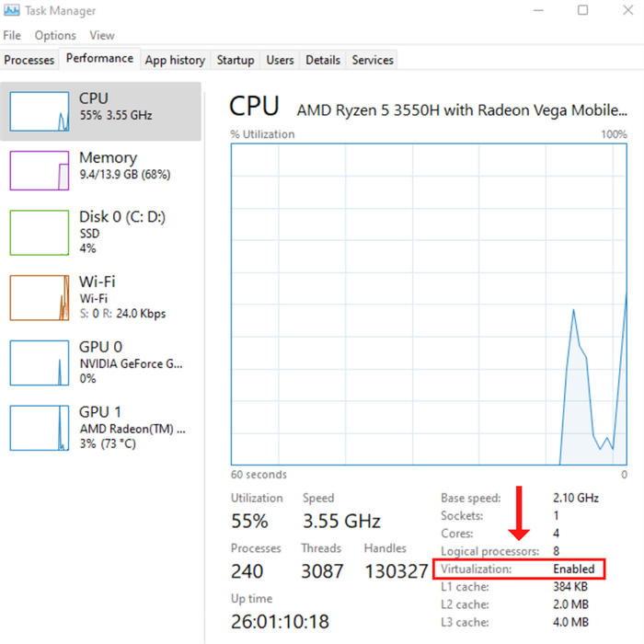Select the CPU usage mini graph
This screenshot has height=644, width=644.
coord(40,111)
